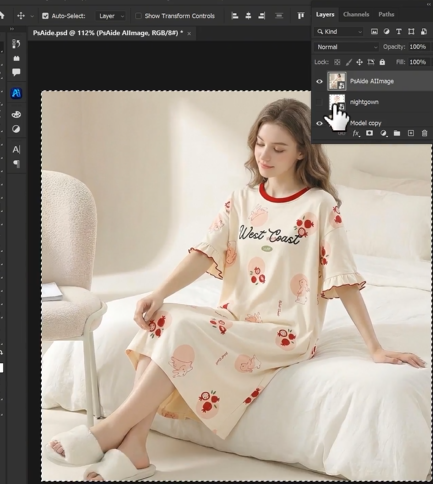
Task: Open the Kind filter dropdown
Action: tap(339, 32)
